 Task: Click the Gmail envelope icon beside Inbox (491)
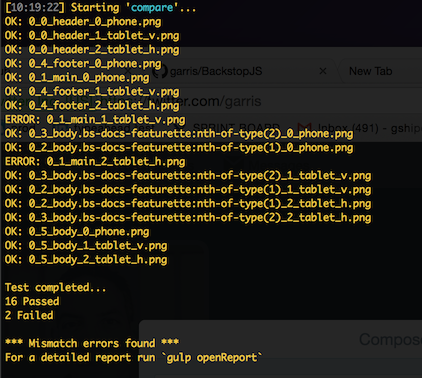point(304,128)
